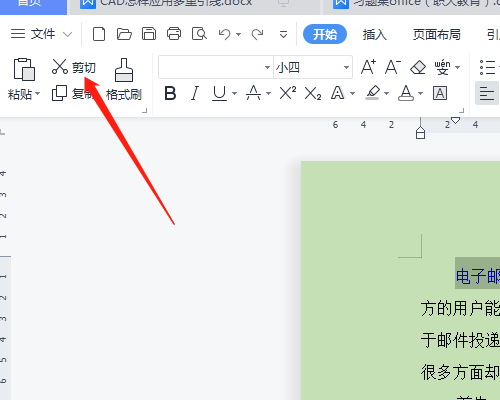
Task: Decrease font size with A- icon
Action: pyautogui.click(x=393, y=67)
